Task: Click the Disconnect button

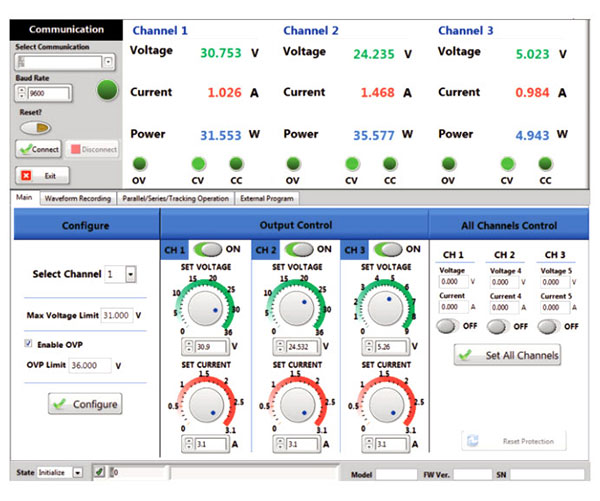Action: [x=93, y=149]
